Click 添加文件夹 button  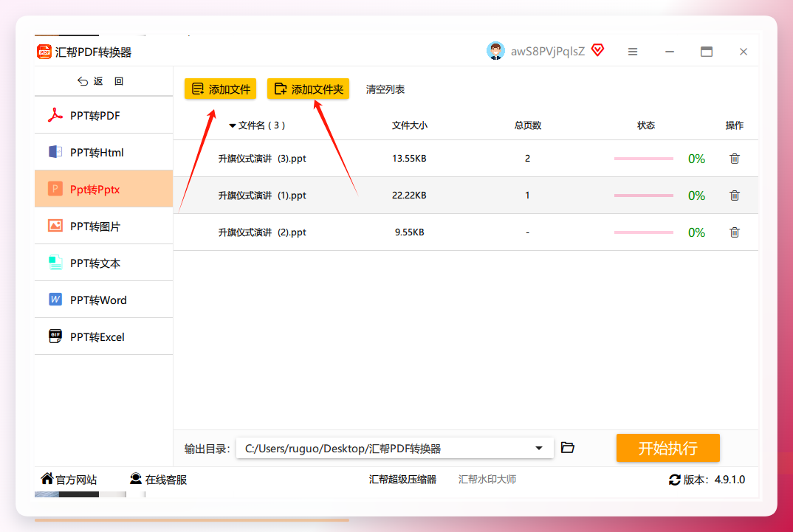308,89
